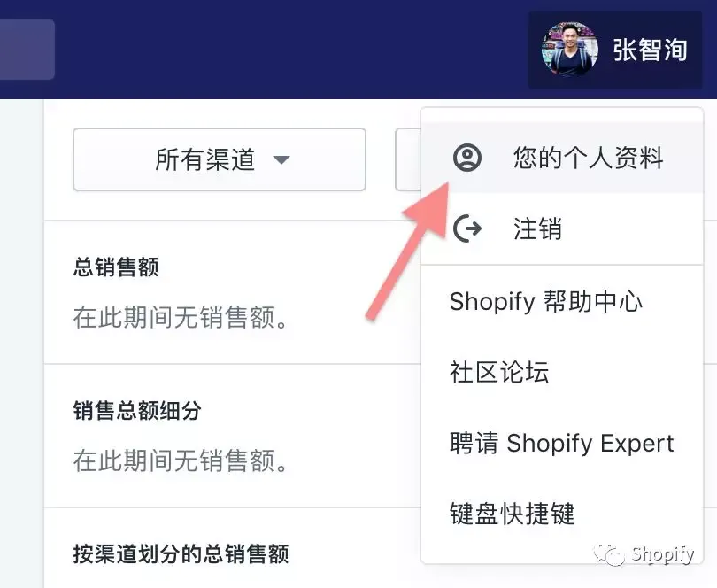Open the 总销售额 report card
This screenshot has width=717, height=588.
click(x=116, y=267)
